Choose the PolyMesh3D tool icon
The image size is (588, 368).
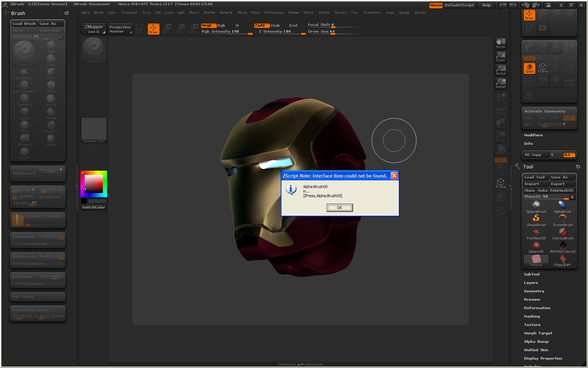tap(536, 233)
